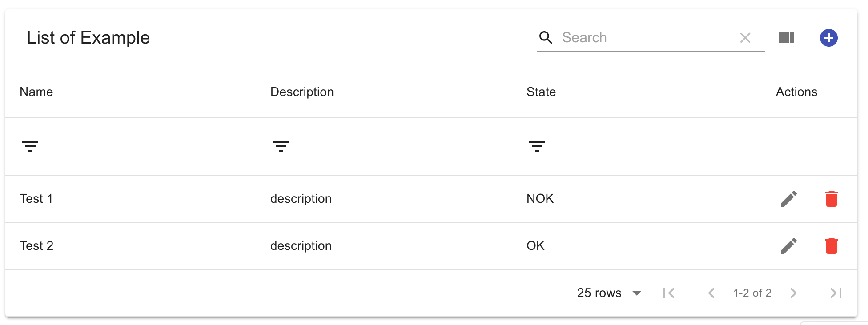Click the blue add row plus icon

click(x=829, y=38)
